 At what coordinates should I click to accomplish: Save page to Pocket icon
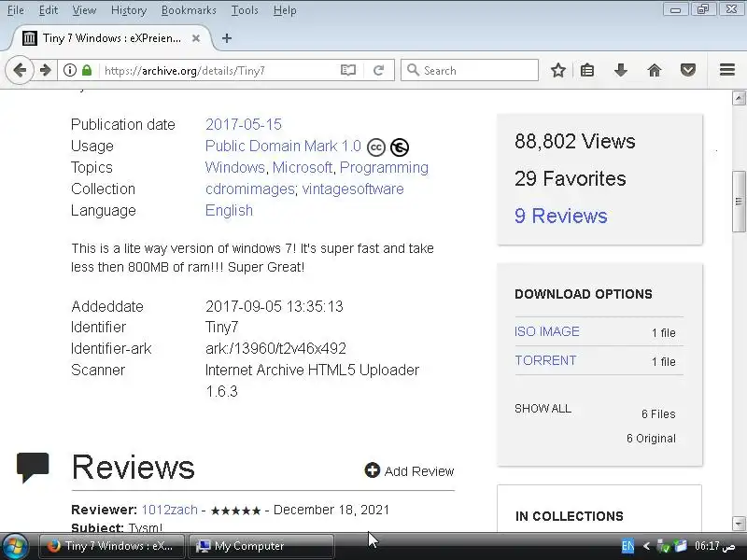coord(688,71)
